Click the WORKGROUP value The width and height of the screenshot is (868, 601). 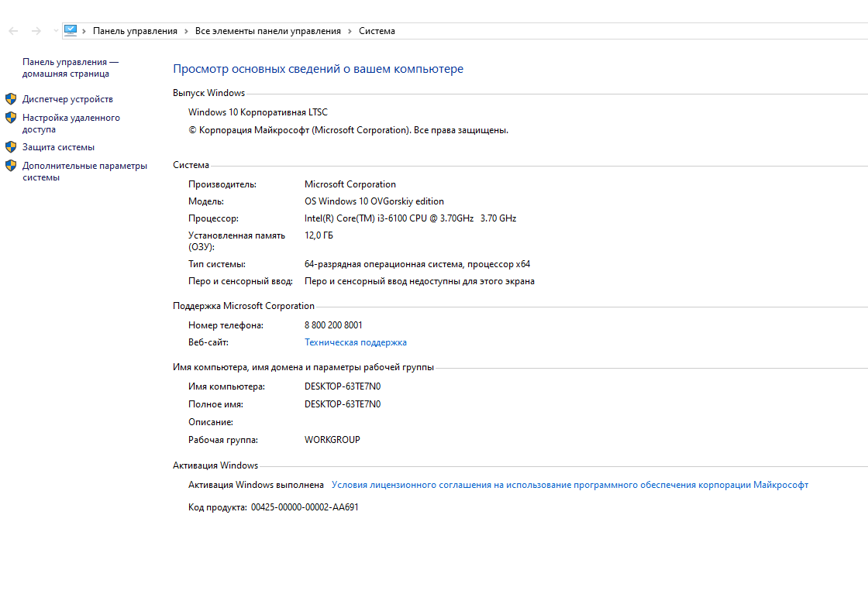[x=332, y=440]
